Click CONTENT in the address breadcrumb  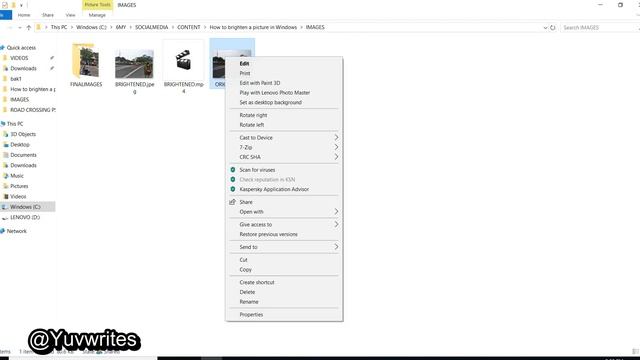coord(189,27)
